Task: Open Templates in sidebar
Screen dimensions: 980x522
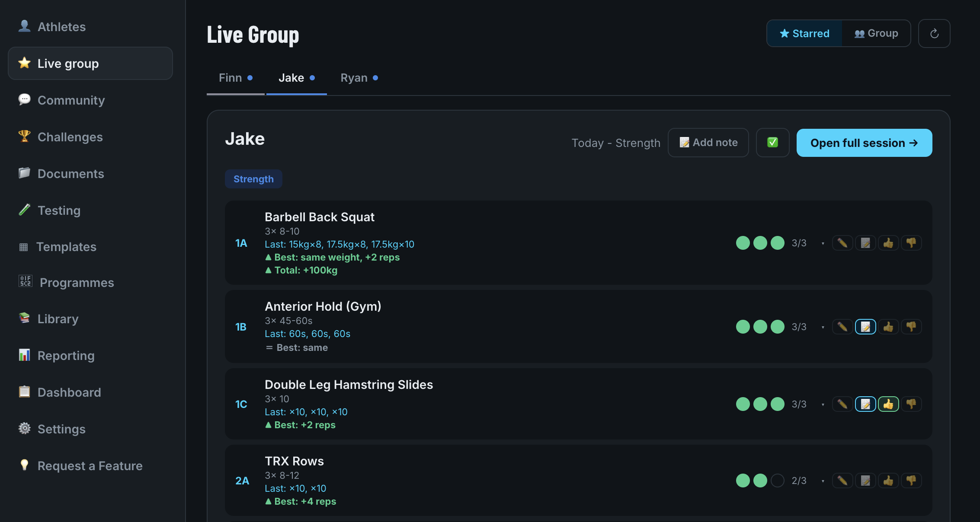Action: click(x=90, y=247)
